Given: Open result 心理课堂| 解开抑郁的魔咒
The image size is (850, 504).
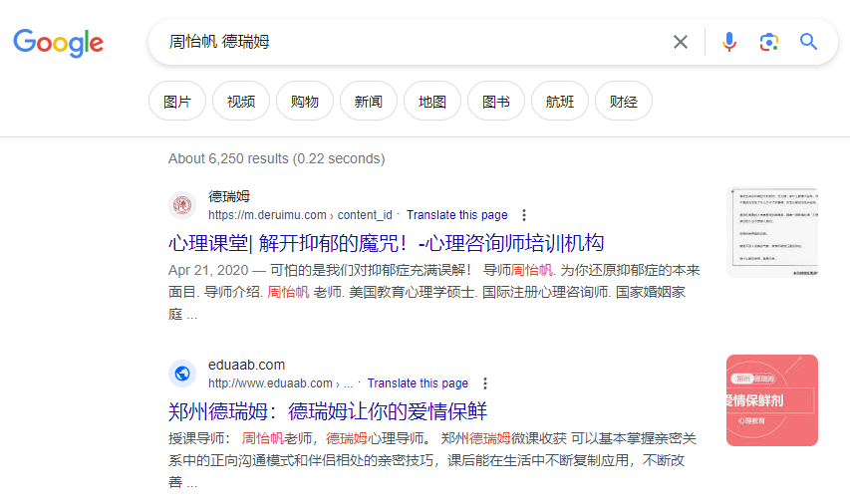Looking at the screenshot, I should (386, 243).
